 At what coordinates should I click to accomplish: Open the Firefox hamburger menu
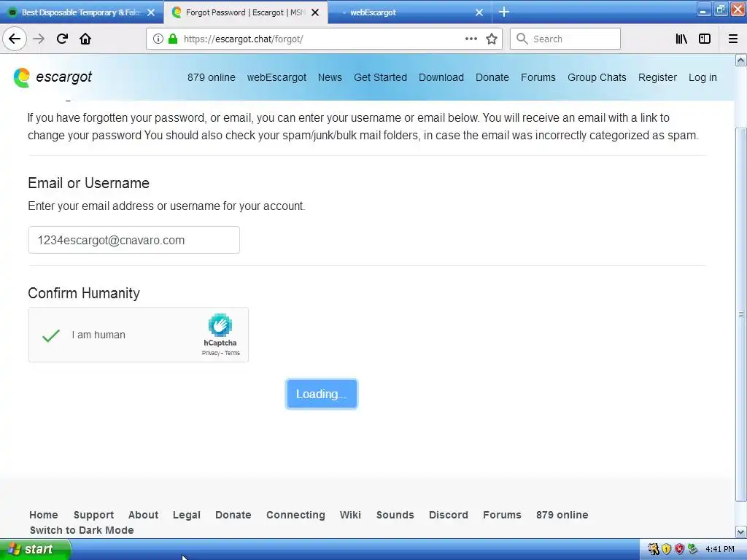(732, 39)
